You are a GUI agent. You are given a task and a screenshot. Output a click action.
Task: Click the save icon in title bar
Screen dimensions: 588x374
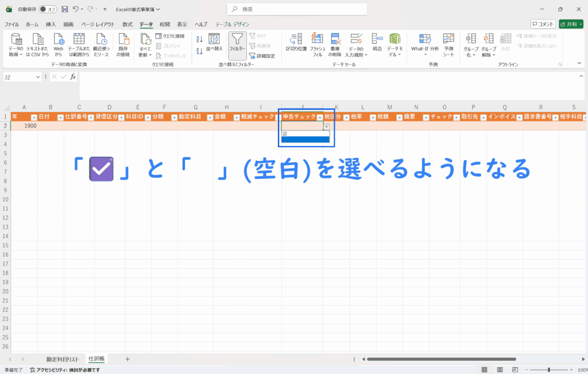click(64, 9)
